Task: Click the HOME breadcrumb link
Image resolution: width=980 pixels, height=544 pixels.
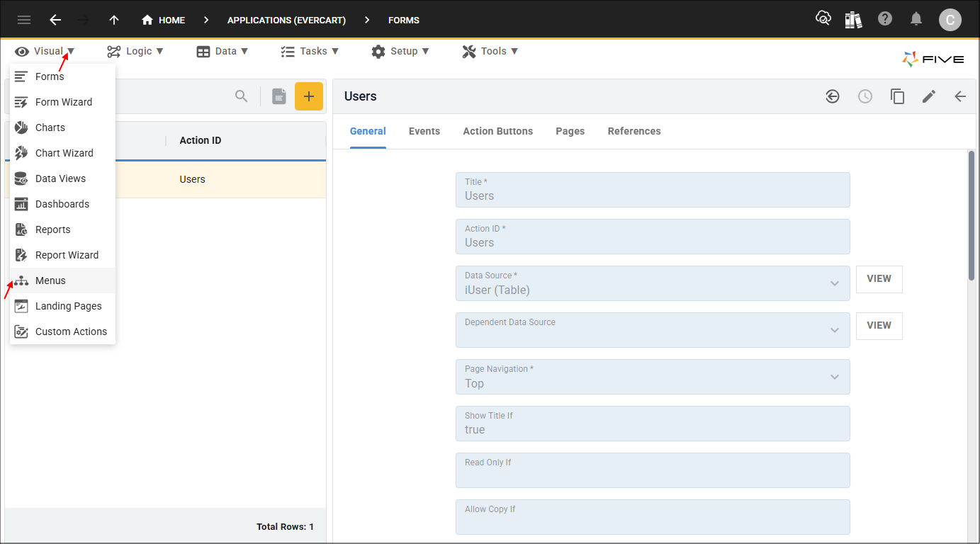Action: click(x=164, y=20)
